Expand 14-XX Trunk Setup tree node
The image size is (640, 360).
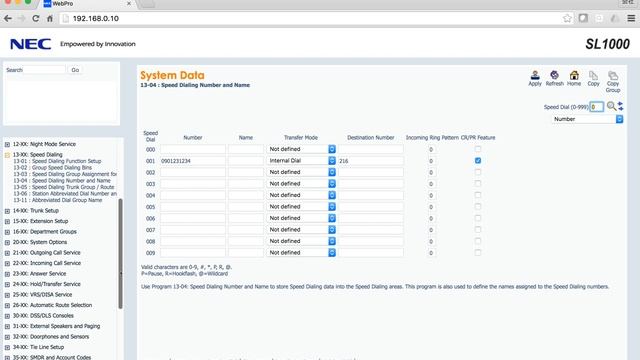(x=7, y=211)
